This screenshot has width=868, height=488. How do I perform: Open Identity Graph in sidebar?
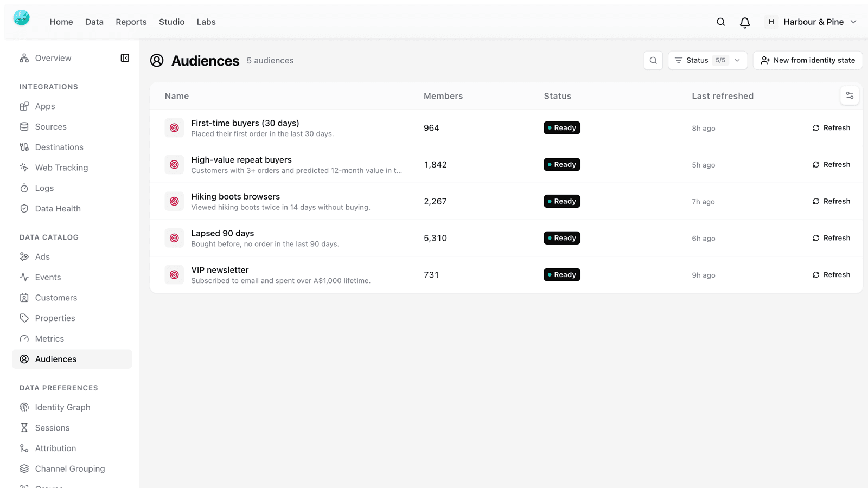click(x=72, y=407)
